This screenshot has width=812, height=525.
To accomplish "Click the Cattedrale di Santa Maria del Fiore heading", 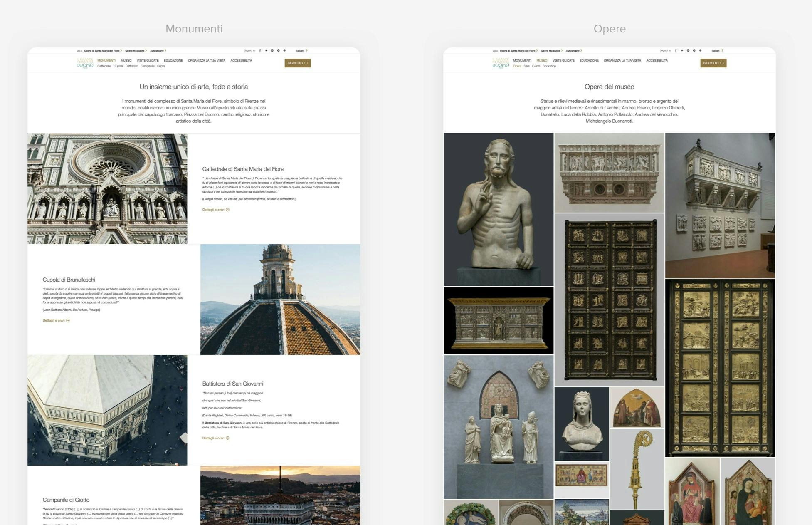I will click(x=243, y=169).
